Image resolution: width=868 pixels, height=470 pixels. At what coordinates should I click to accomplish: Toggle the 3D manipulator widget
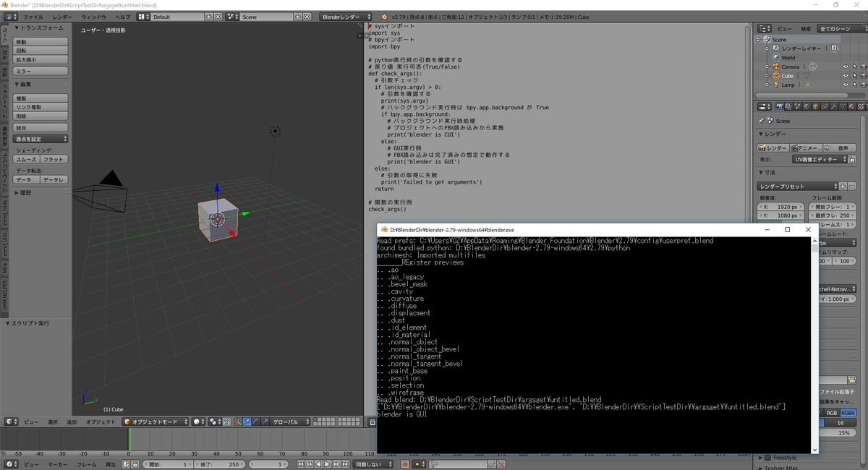[237, 422]
